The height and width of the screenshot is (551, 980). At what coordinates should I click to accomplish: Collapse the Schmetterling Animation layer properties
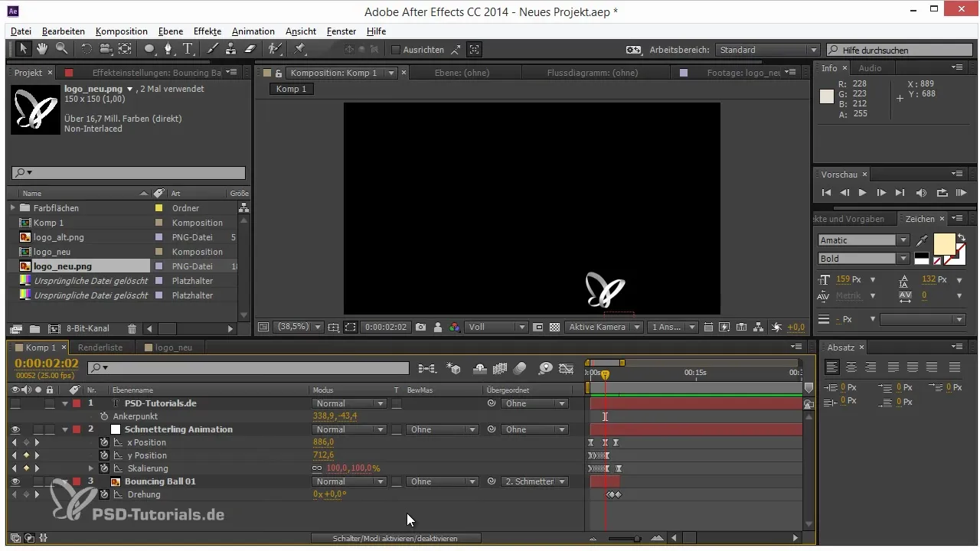pos(65,429)
